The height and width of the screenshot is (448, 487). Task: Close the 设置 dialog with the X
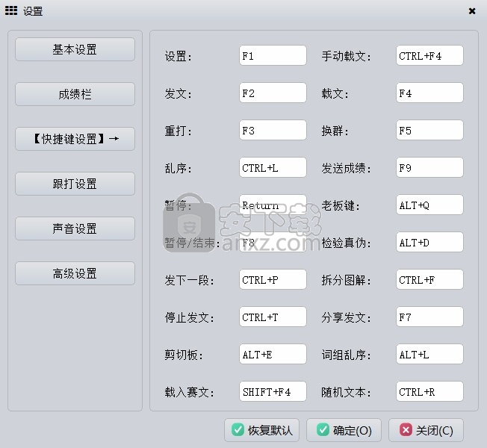(472, 11)
